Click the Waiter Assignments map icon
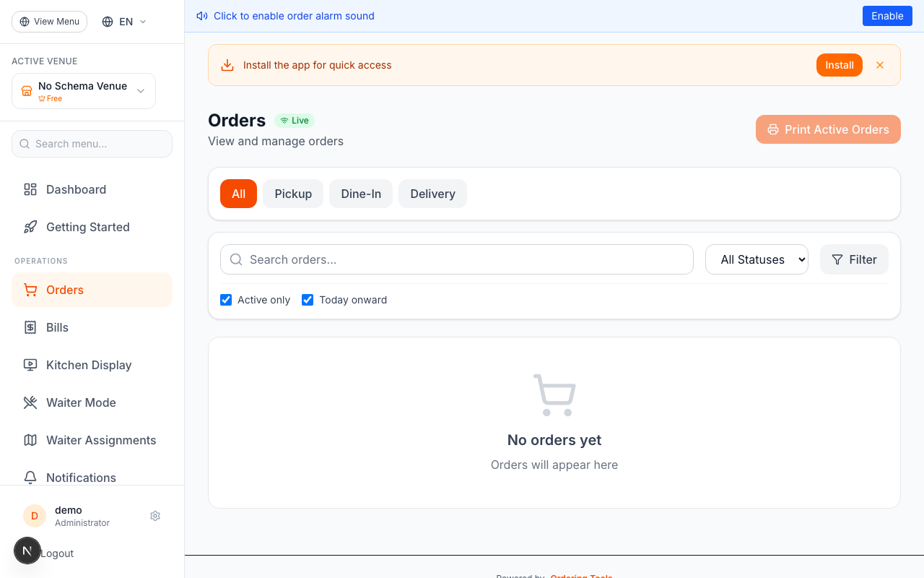 coord(30,440)
